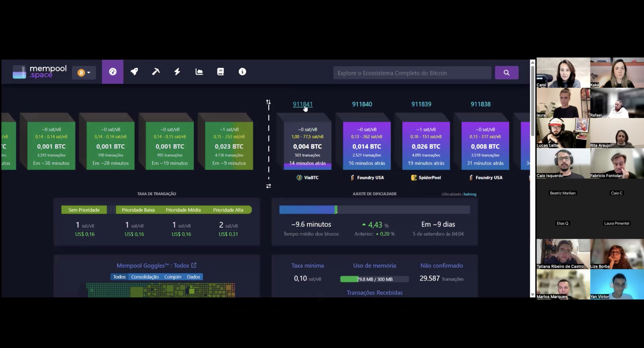Viewport: 644px width, 348px height.
Task: Open the Foundry USA block 911840 cube
Action: (x=367, y=146)
